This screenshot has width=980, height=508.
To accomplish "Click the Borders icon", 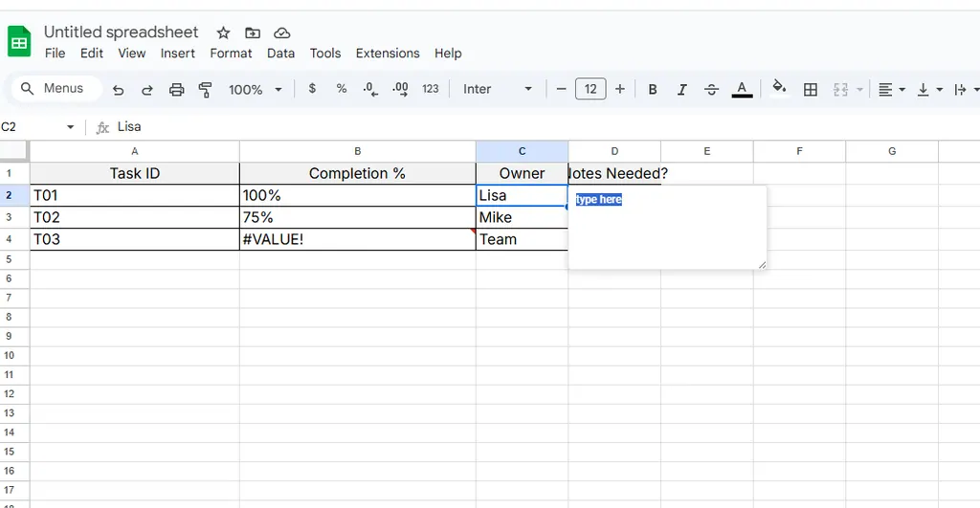I will (811, 89).
